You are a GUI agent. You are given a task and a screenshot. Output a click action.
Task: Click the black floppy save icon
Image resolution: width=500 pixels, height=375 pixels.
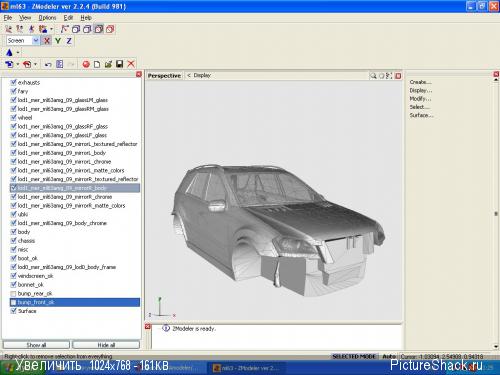point(120,64)
